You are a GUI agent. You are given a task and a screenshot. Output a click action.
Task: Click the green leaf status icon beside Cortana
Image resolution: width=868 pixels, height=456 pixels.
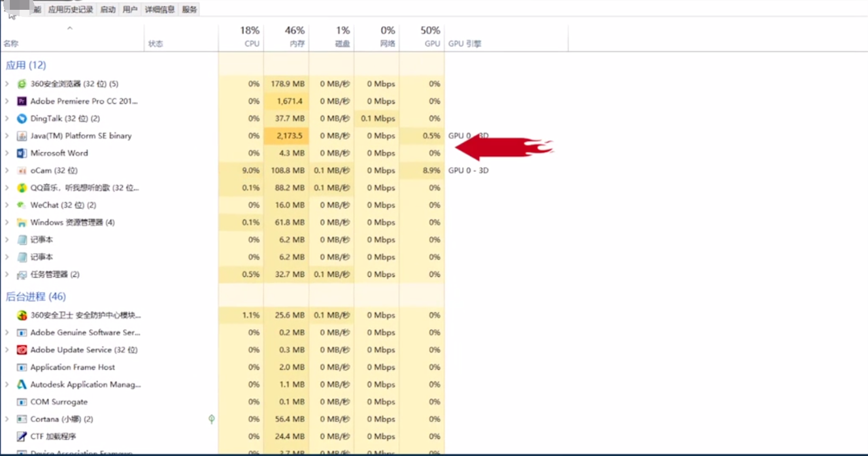pos(211,419)
